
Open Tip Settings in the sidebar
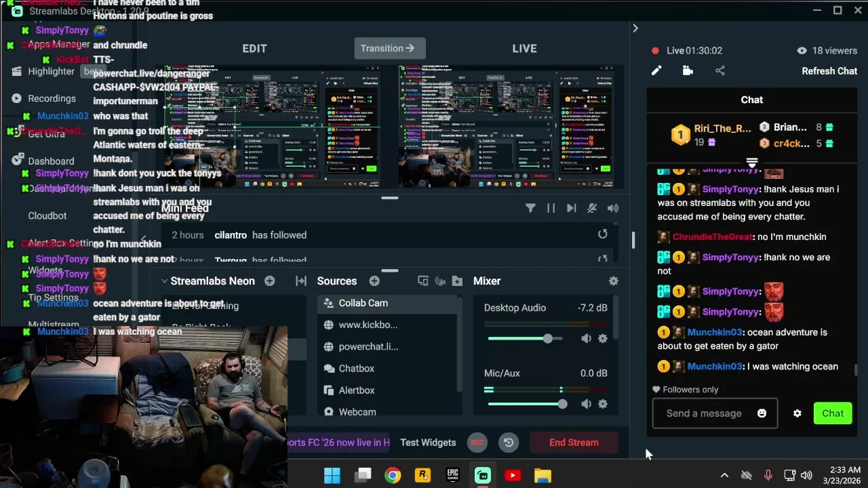click(53, 297)
